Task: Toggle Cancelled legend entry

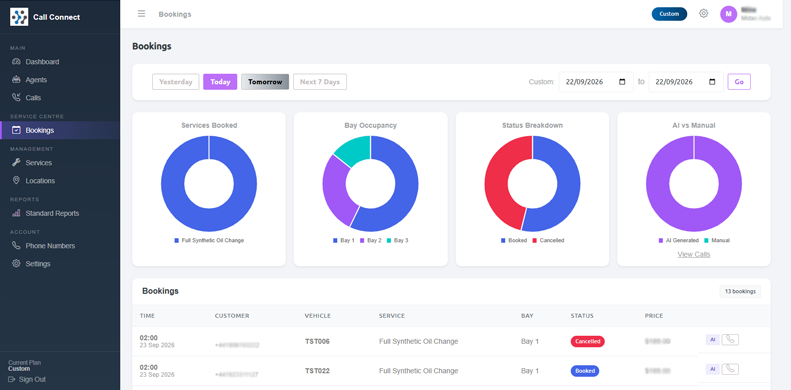Action: tap(548, 241)
